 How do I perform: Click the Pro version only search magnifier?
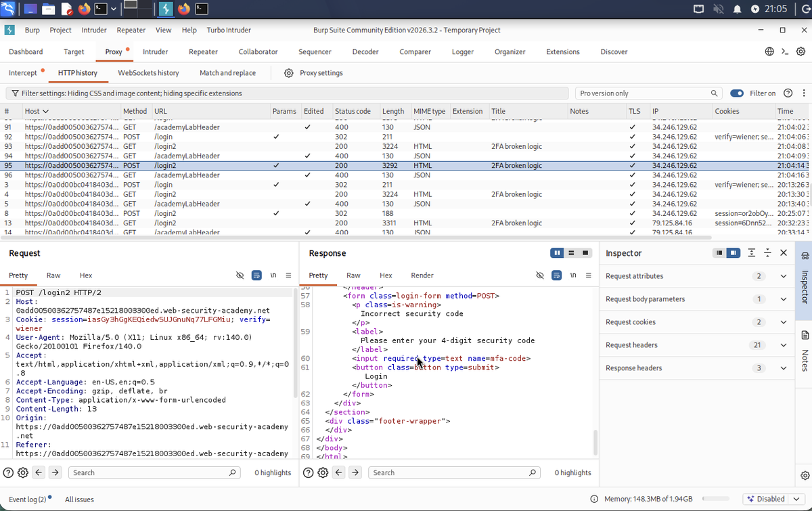pyautogui.click(x=714, y=93)
